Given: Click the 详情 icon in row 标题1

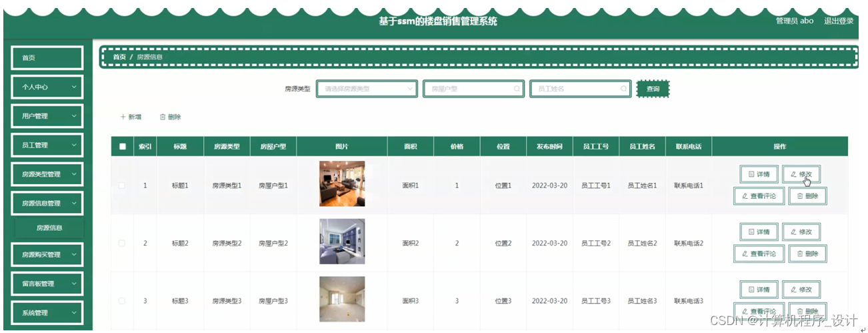Looking at the screenshot, I should pos(751,174).
